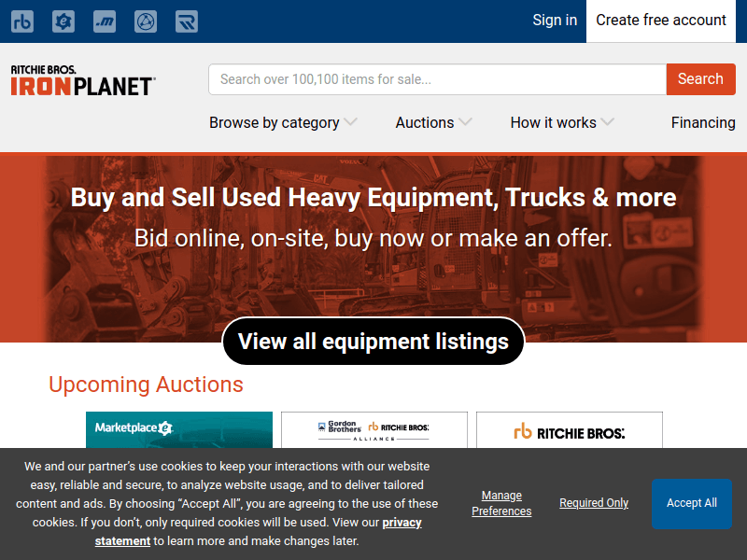747x560 pixels.
Task: Click the rb Ritchie Bros. icon in top bar
Action: [x=22, y=21]
